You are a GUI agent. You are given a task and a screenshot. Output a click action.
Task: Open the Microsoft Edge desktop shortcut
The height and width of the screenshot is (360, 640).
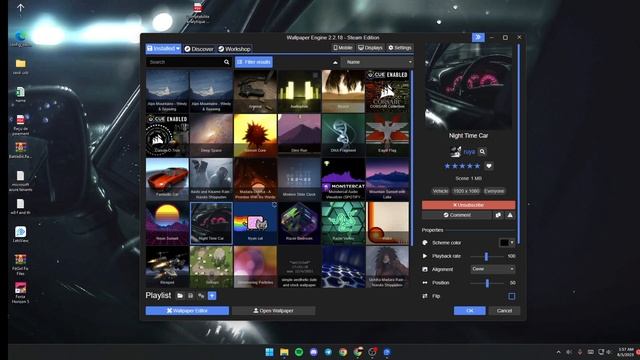click(x=20, y=39)
